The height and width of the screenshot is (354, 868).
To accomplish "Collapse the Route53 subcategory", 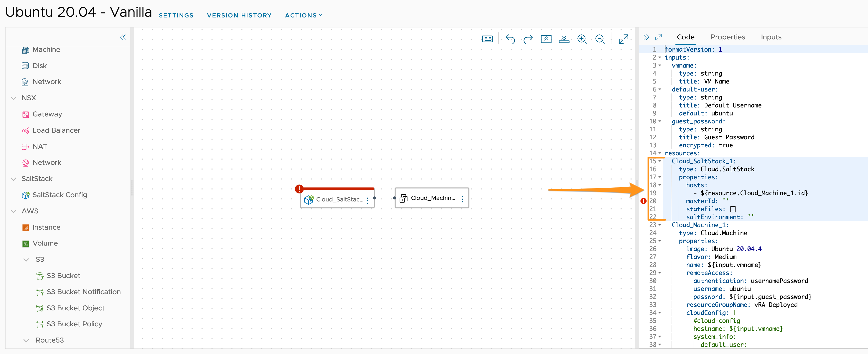I will point(26,341).
